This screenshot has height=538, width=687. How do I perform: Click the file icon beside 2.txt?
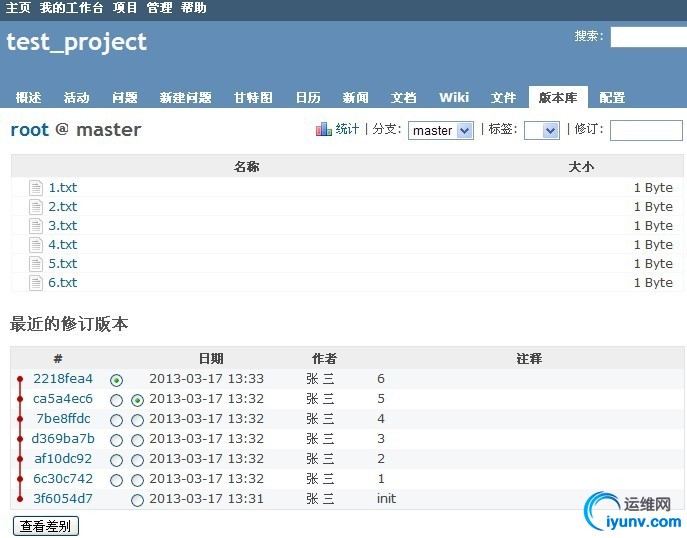coord(36,207)
